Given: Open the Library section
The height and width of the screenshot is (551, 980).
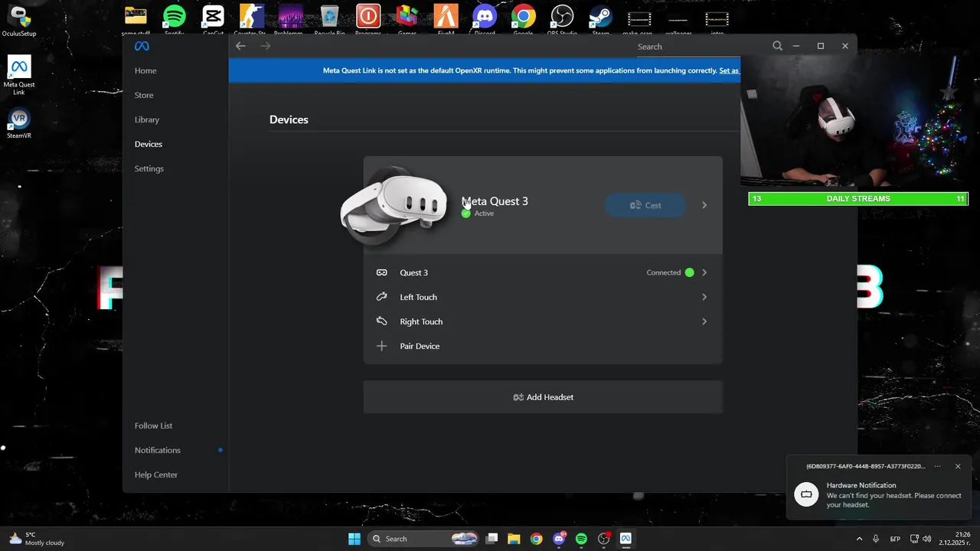Looking at the screenshot, I should (x=147, y=119).
